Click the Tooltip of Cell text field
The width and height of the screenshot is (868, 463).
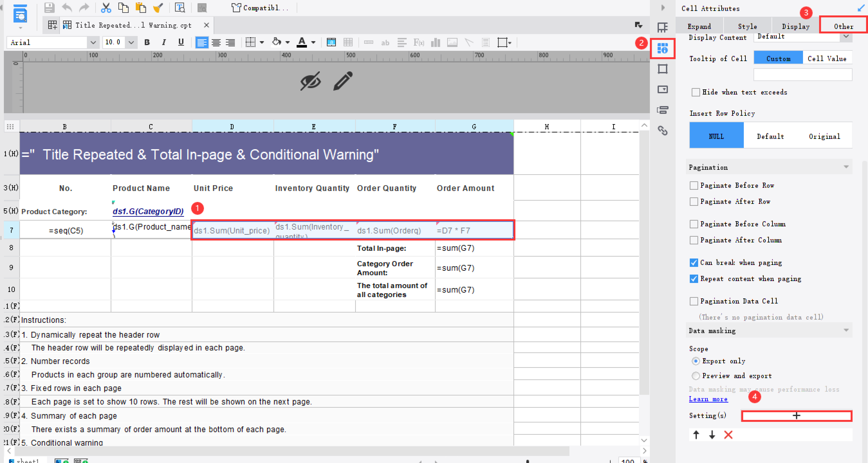803,75
